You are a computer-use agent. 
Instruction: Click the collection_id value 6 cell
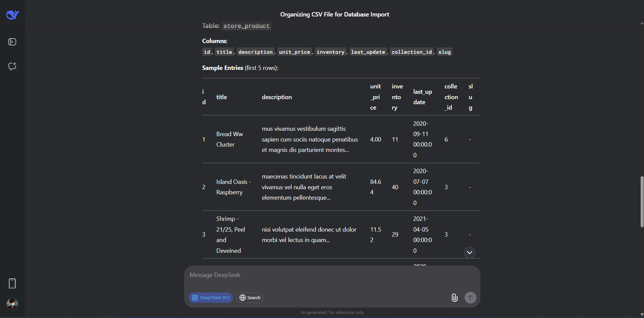tap(446, 140)
